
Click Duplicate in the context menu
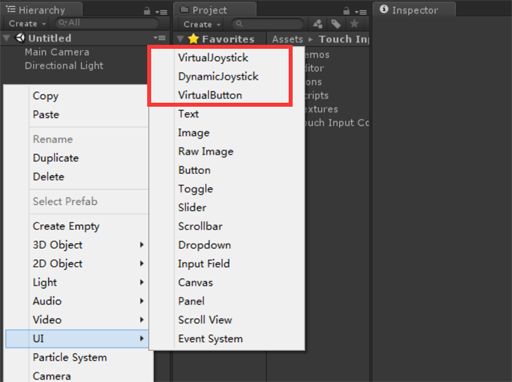[x=56, y=158]
